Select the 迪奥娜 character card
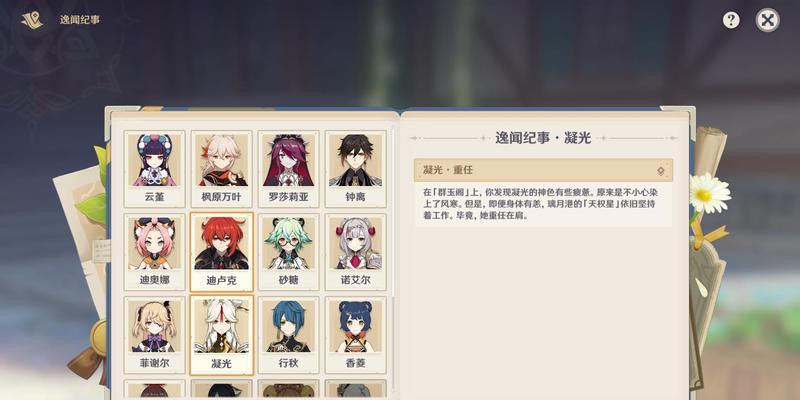Screen dimensions: 800x400 (x=155, y=252)
